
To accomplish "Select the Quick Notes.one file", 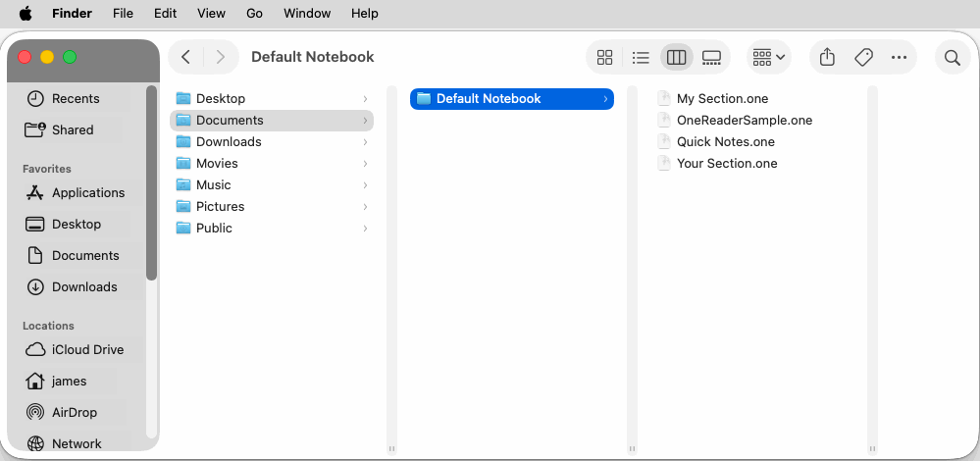I will (x=725, y=142).
